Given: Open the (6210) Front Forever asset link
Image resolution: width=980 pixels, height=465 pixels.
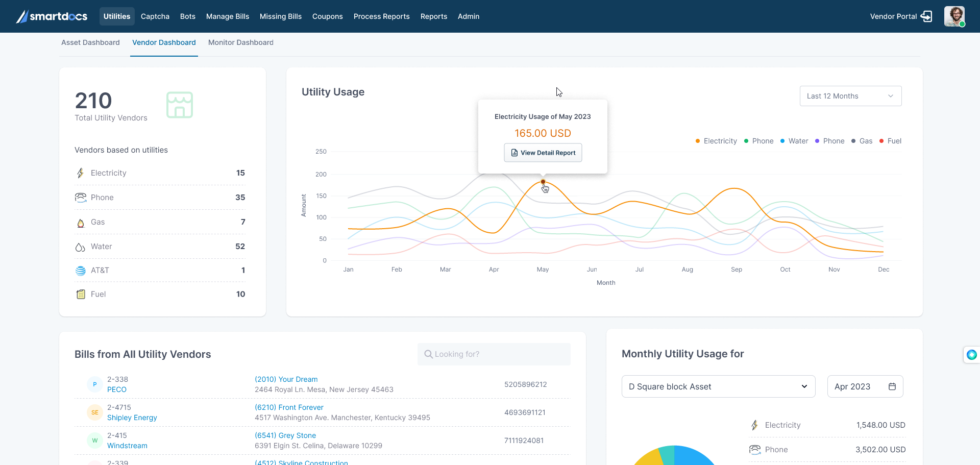Looking at the screenshot, I should 289,407.
